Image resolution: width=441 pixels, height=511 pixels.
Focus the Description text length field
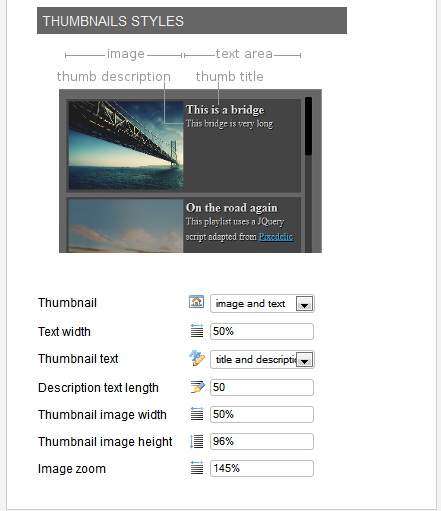262,387
